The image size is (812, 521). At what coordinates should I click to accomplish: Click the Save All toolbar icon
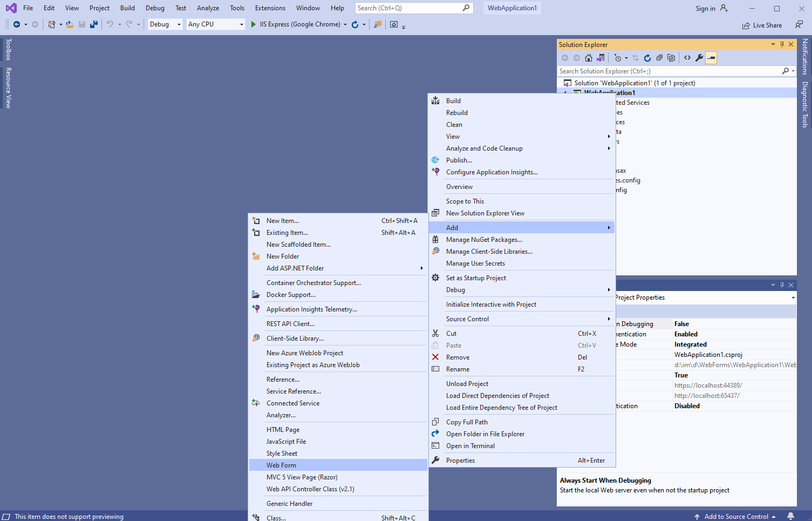point(94,24)
